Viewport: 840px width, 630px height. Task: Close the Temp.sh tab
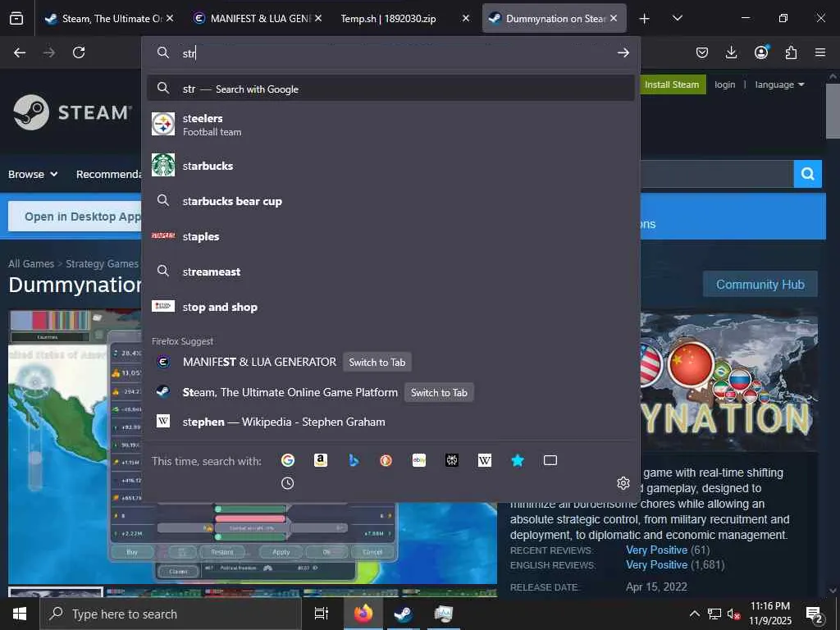(x=466, y=18)
